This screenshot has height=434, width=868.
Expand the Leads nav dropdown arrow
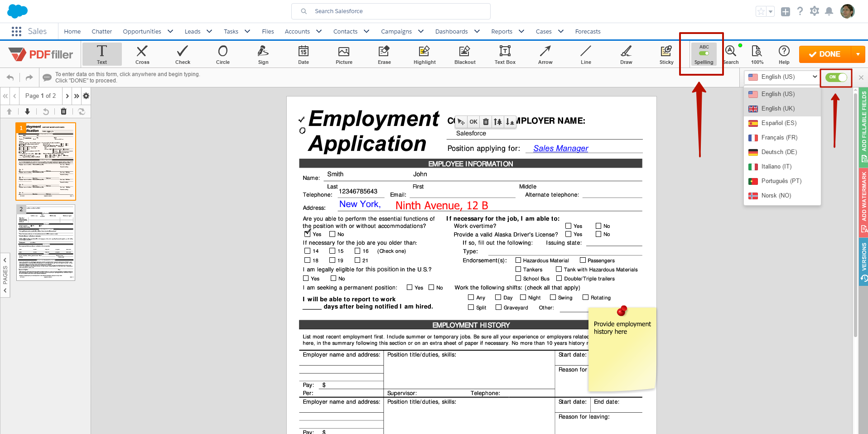tap(209, 31)
